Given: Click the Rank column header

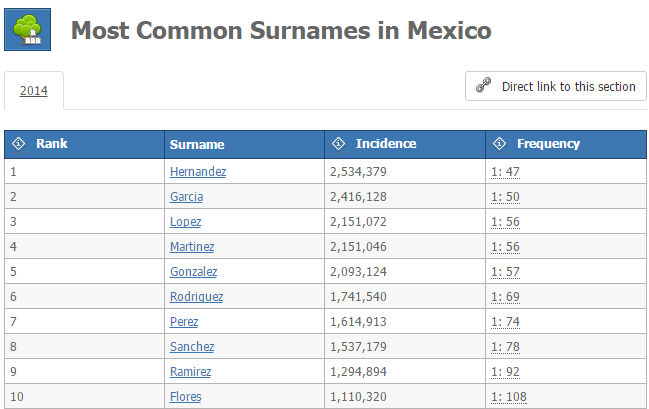Looking at the screenshot, I should [x=84, y=144].
